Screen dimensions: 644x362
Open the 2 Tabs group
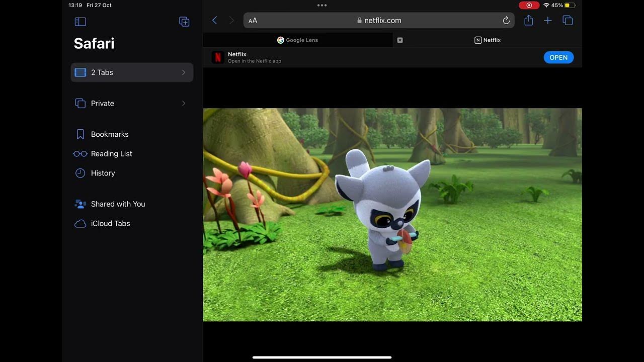(x=132, y=72)
